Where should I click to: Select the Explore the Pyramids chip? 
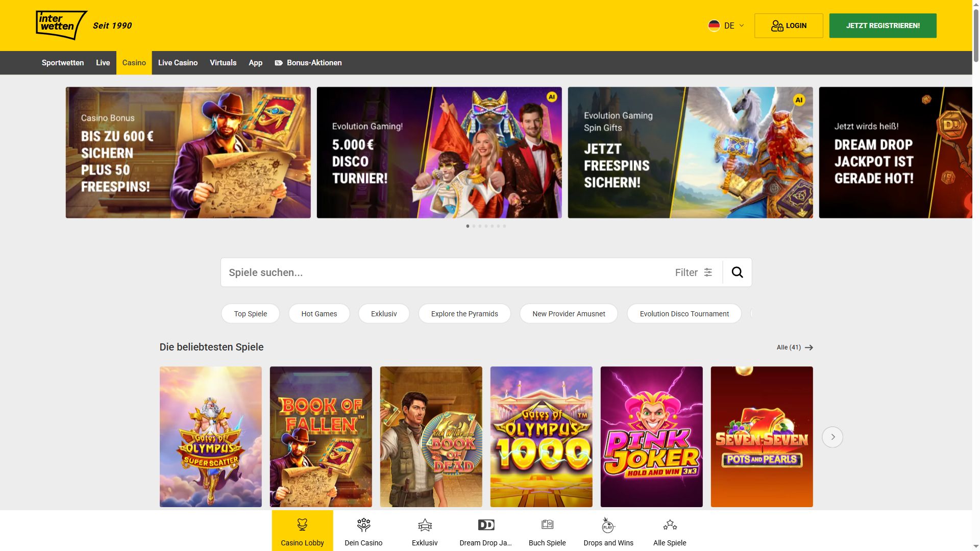pyautogui.click(x=464, y=314)
